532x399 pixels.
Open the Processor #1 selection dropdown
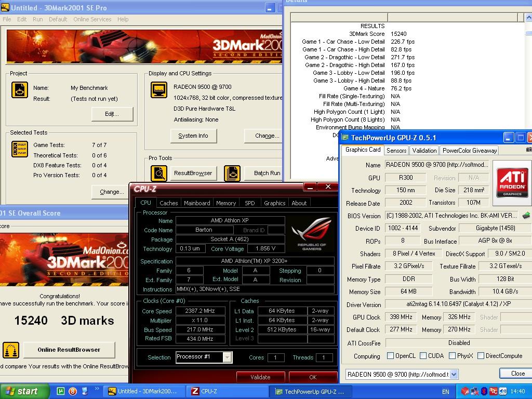[x=227, y=357]
